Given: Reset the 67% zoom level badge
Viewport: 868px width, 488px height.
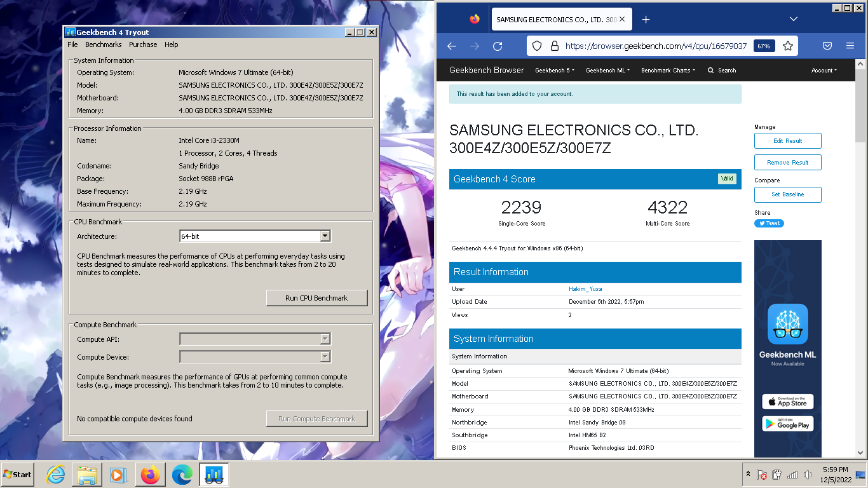Looking at the screenshot, I should (x=764, y=46).
